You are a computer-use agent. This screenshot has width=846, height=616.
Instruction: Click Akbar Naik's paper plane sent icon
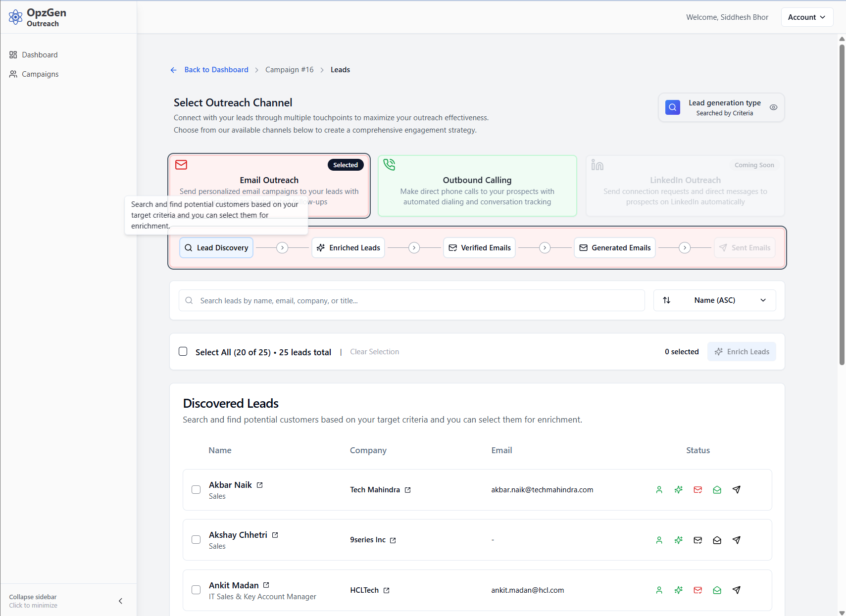tap(737, 490)
